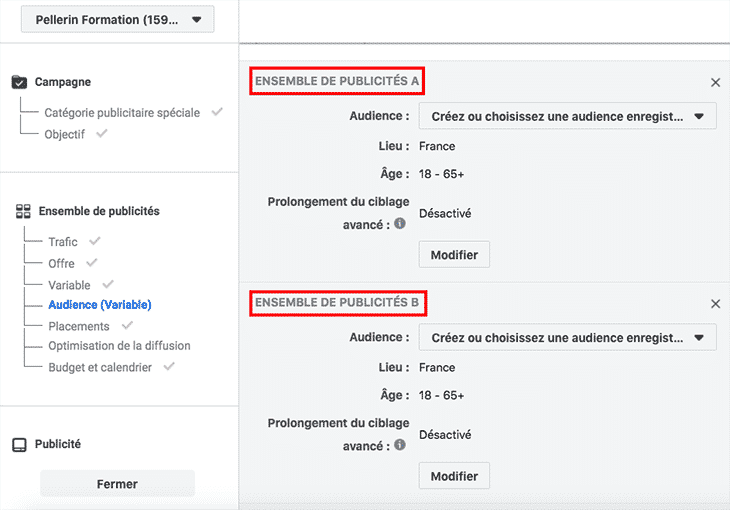
Task: Open Optimisation de la diffusion step
Action: [x=119, y=346]
